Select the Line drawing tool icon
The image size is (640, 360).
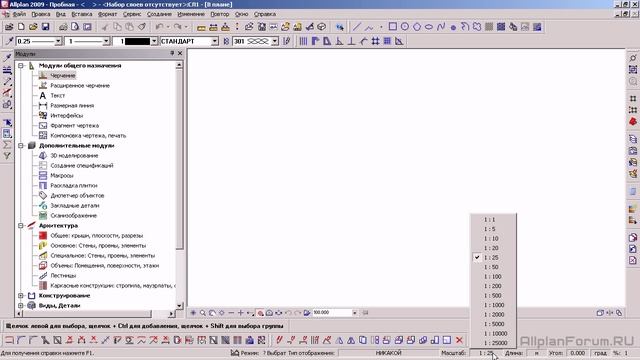[x=357, y=27]
